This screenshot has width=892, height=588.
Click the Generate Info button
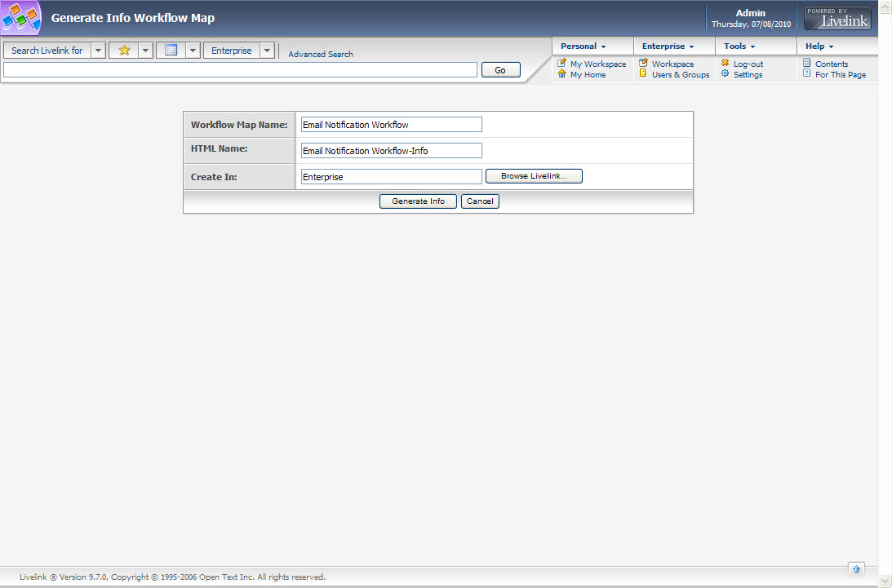pos(418,201)
